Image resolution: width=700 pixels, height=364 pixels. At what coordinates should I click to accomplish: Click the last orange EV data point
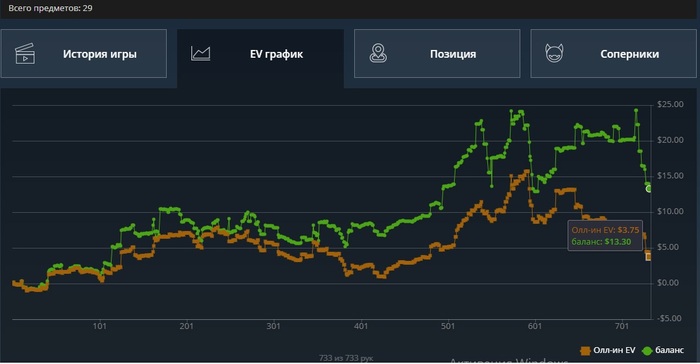(x=649, y=257)
